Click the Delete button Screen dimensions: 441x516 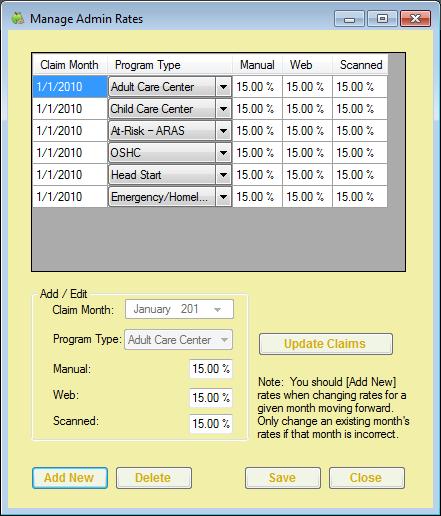tap(154, 478)
